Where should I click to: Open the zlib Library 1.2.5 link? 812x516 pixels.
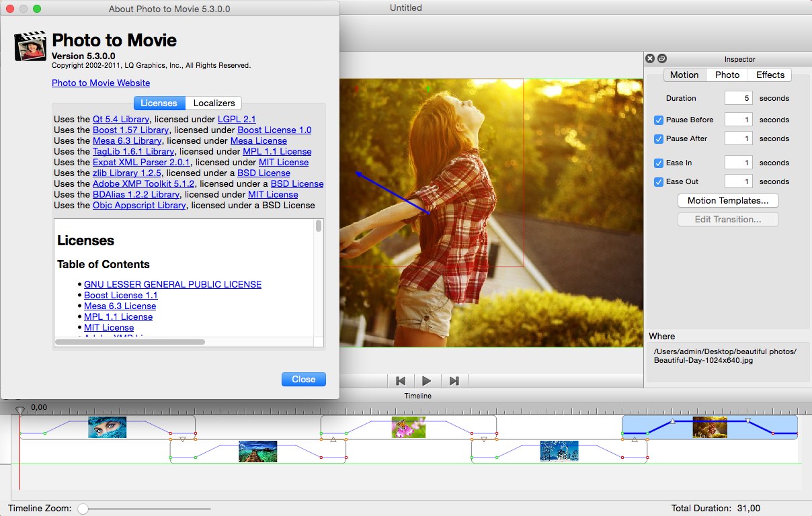127,173
